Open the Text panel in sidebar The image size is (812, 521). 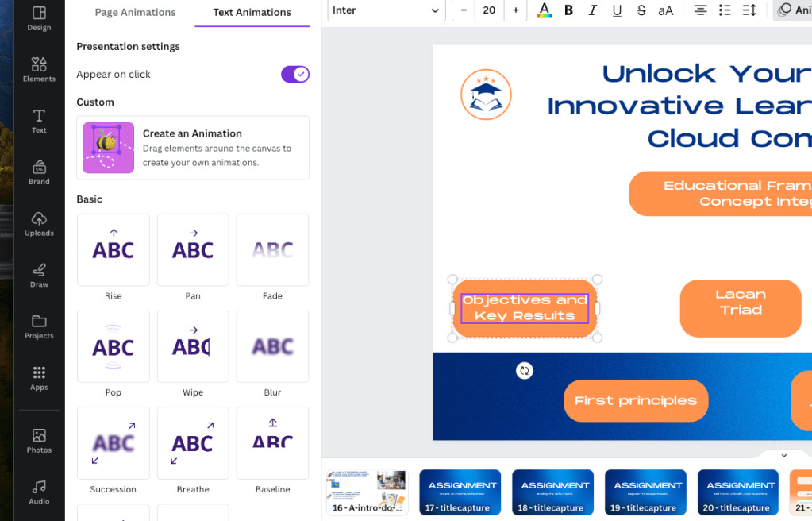coord(39,122)
